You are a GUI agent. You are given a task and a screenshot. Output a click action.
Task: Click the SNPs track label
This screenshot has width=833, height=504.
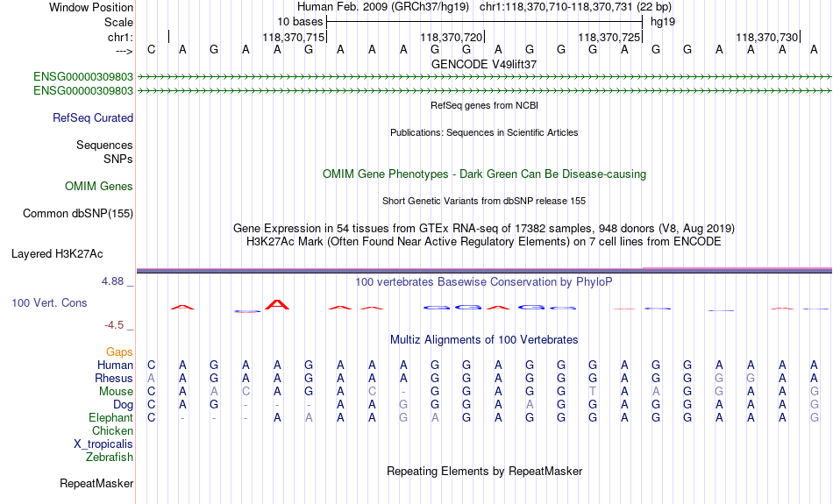[118, 159]
